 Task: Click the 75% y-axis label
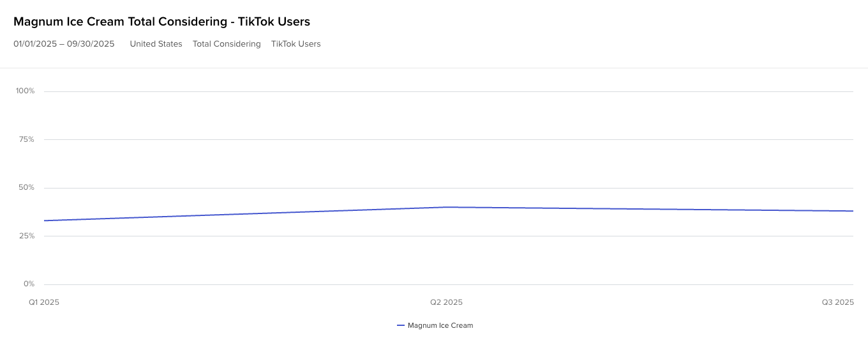coord(27,139)
